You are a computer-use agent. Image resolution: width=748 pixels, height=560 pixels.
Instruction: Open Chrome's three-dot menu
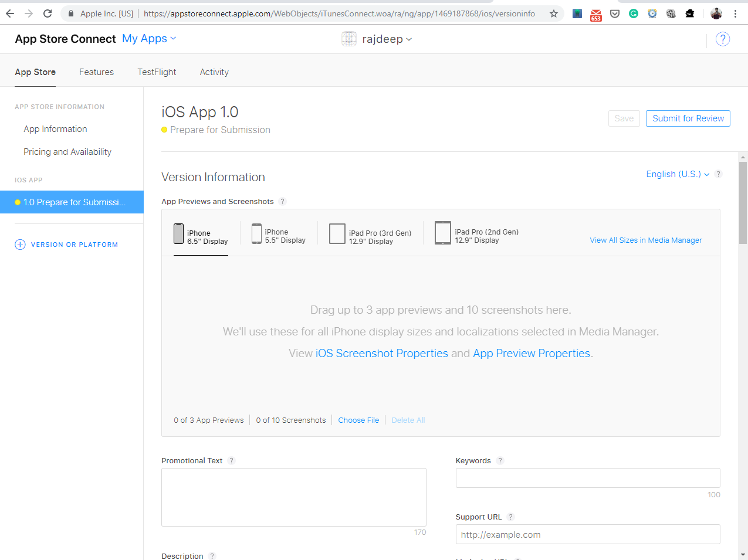[x=735, y=13]
